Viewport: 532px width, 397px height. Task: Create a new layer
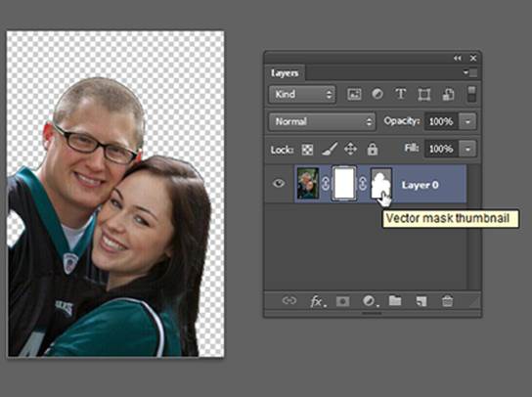click(x=421, y=301)
